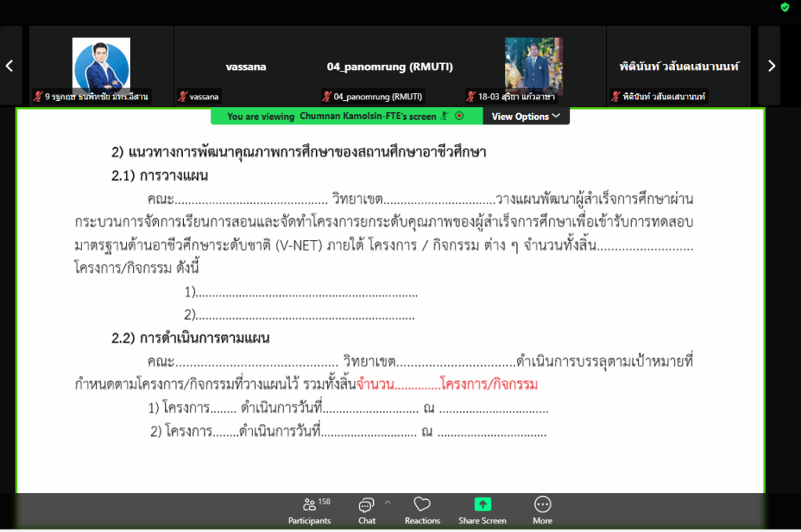Open the Reactions menu
This screenshot has height=532, width=801.
coord(422,509)
